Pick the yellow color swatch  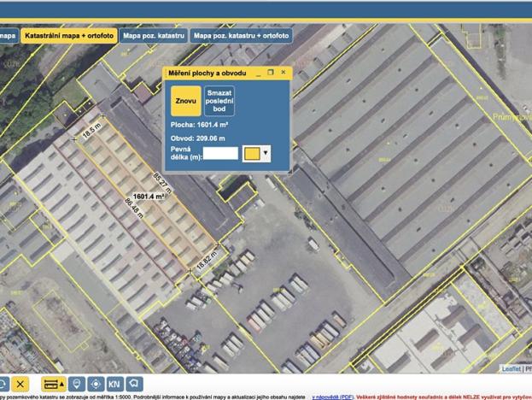tap(252, 153)
